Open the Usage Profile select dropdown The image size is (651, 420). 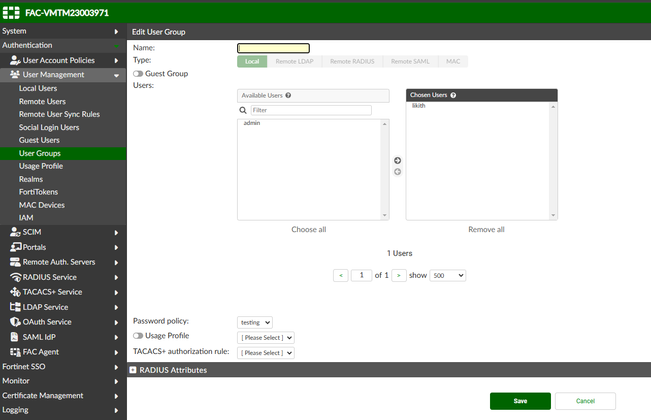tap(266, 338)
